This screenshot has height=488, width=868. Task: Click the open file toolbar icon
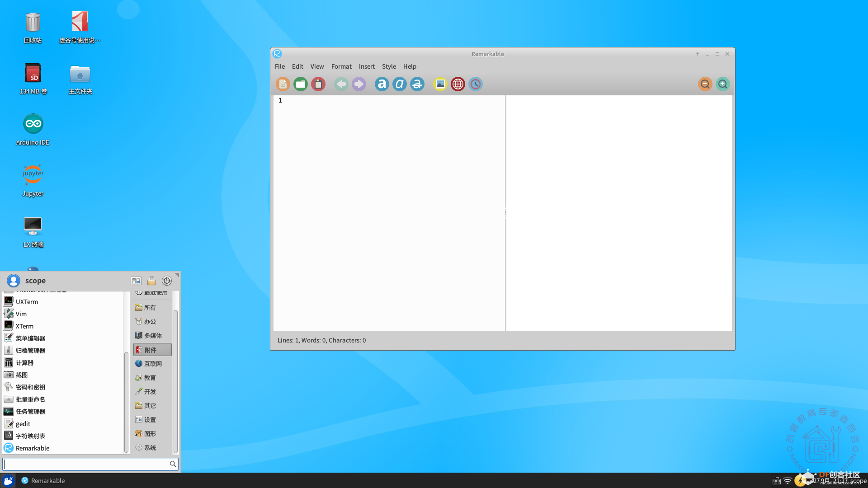pyautogui.click(x=300, y=84)
